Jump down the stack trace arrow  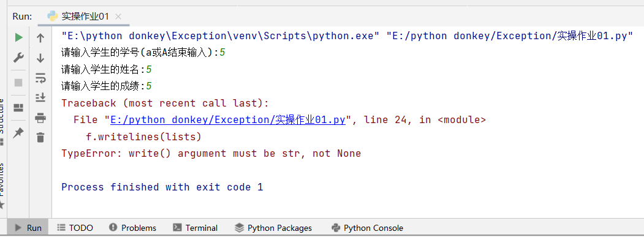click(x=40, y=58)
